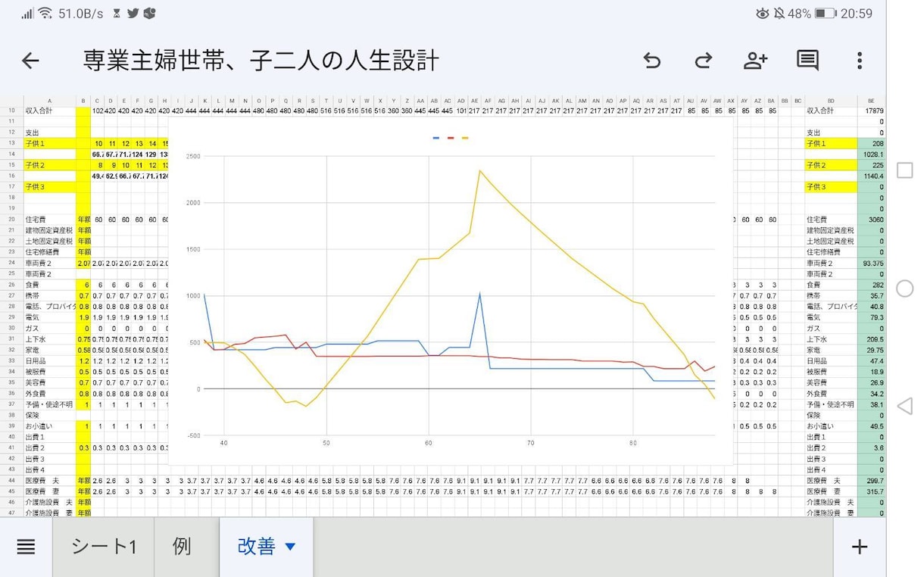The height and width of the screenshot is (577, 924).
Task: Switch to the 例 sheet tab
Action: point(182,547)
